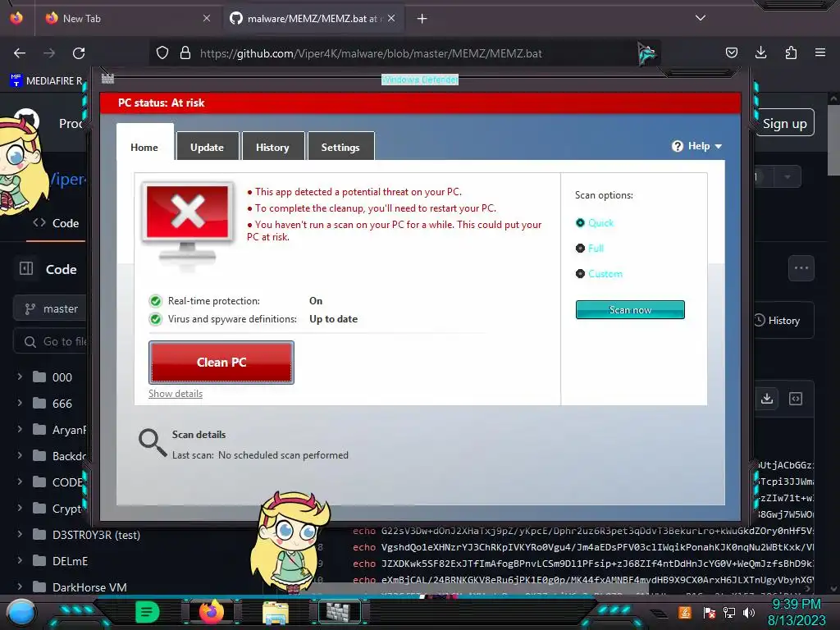Open the browser Downloads icon

point(760,52)
